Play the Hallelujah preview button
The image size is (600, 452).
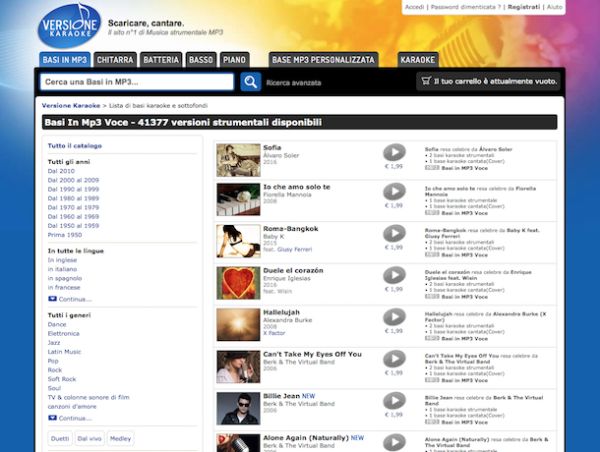394,318
